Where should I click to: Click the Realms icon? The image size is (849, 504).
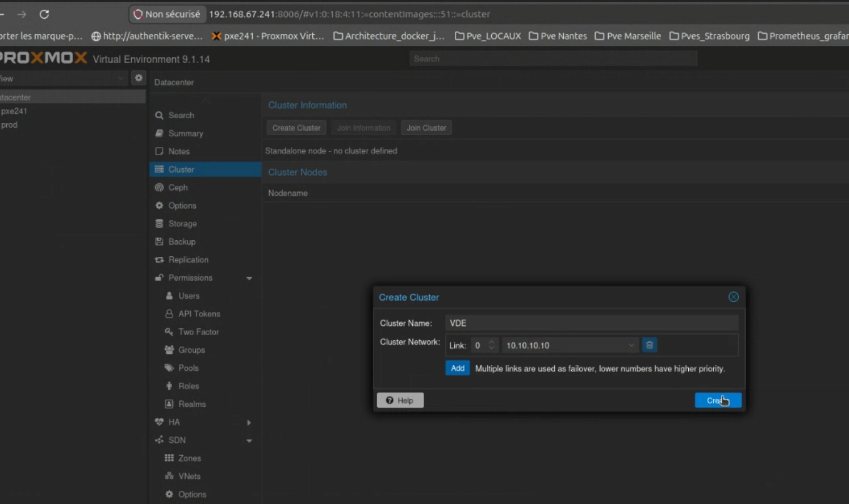(x=169, y=405)
